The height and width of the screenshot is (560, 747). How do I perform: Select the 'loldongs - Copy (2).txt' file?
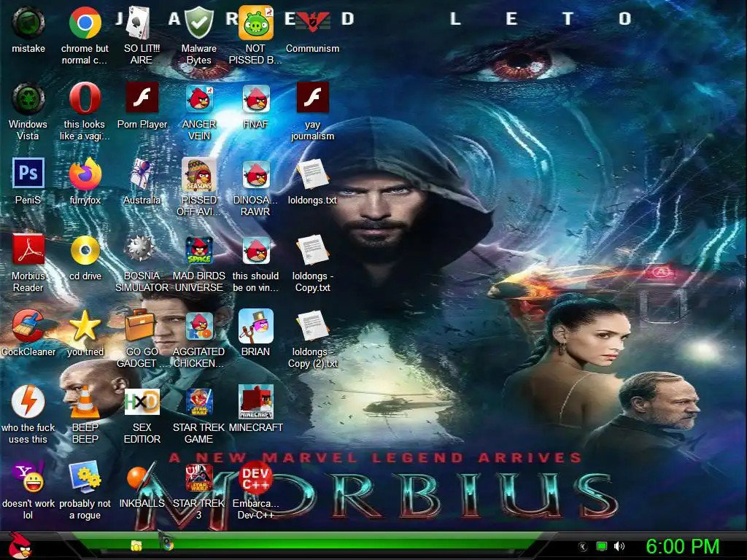[312, 326]
